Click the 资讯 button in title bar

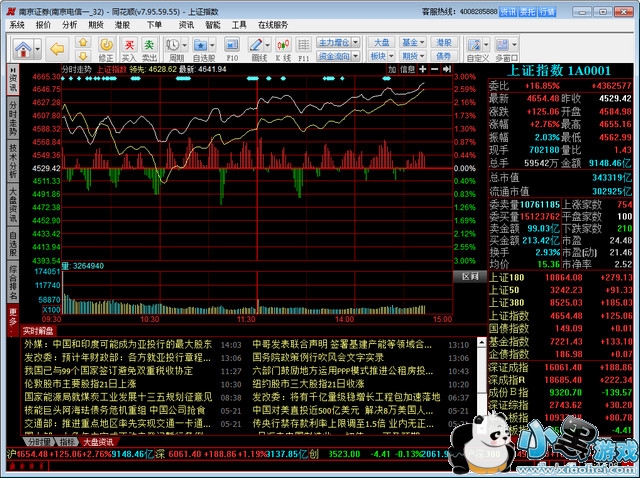pyautogui.click(x=508, y=12)
